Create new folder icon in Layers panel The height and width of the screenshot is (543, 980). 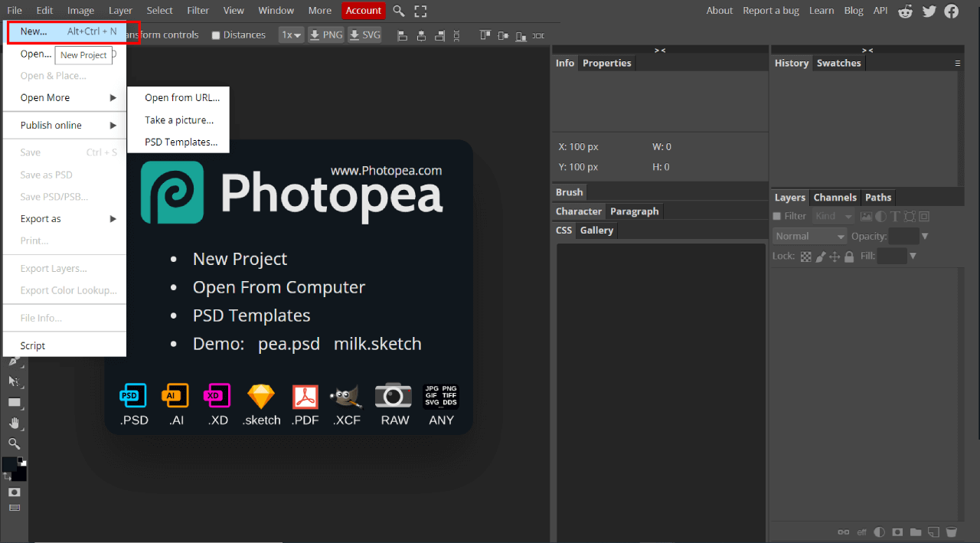[x=916, y=532]
